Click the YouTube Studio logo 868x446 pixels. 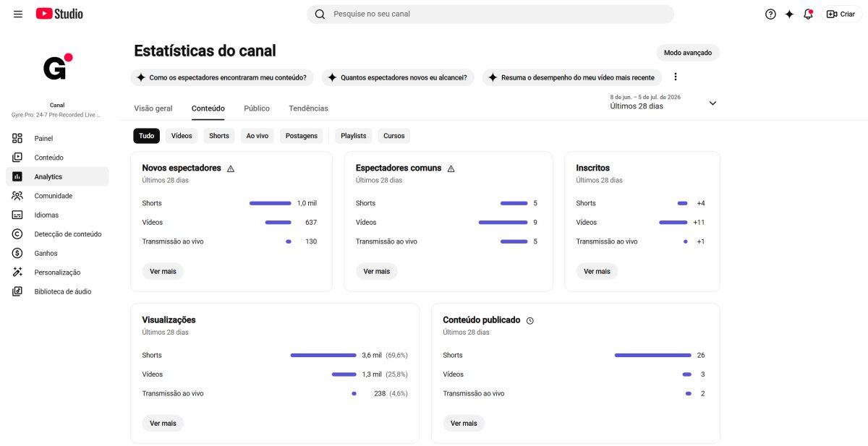pos(59,14)
